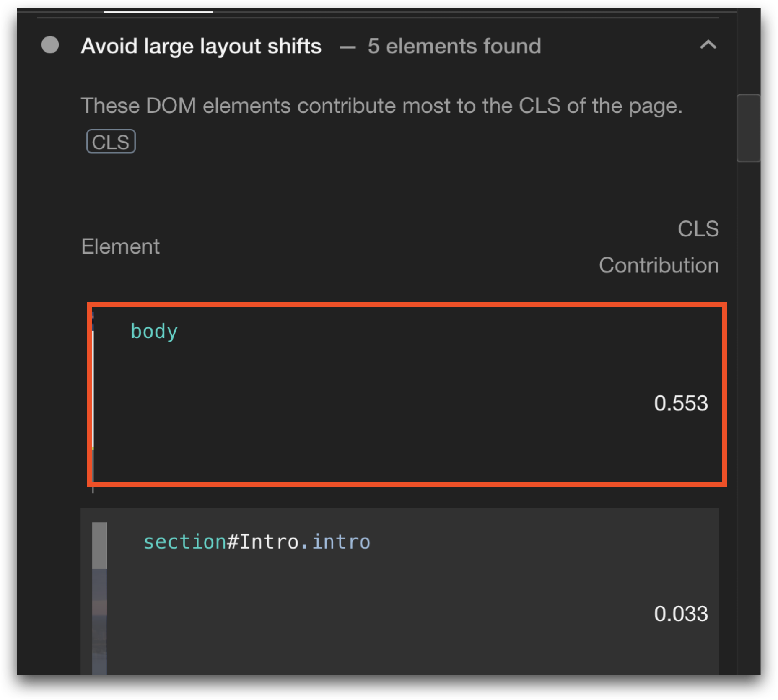Click the vertical scrollbar thumb
The height and width of the screenshot is (700, 778).
pos(748,128)
